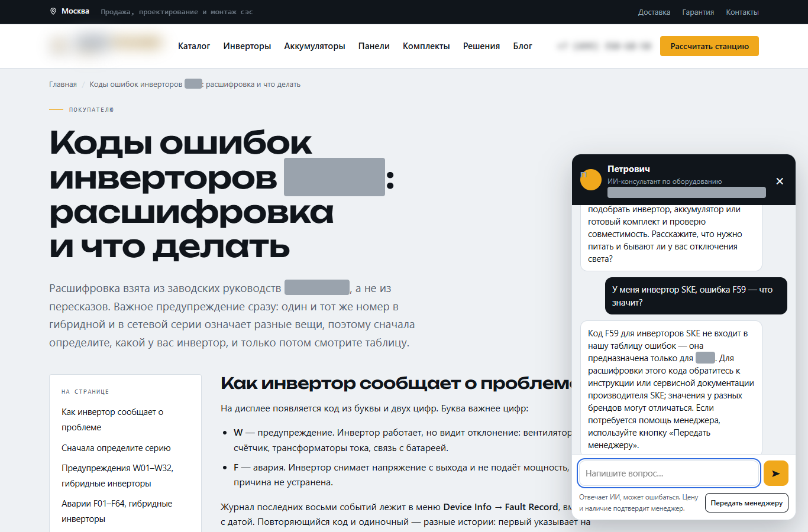Viewport: 808px width, 532px height.
Task: Open the Блог link
Action: coord(522,46)
